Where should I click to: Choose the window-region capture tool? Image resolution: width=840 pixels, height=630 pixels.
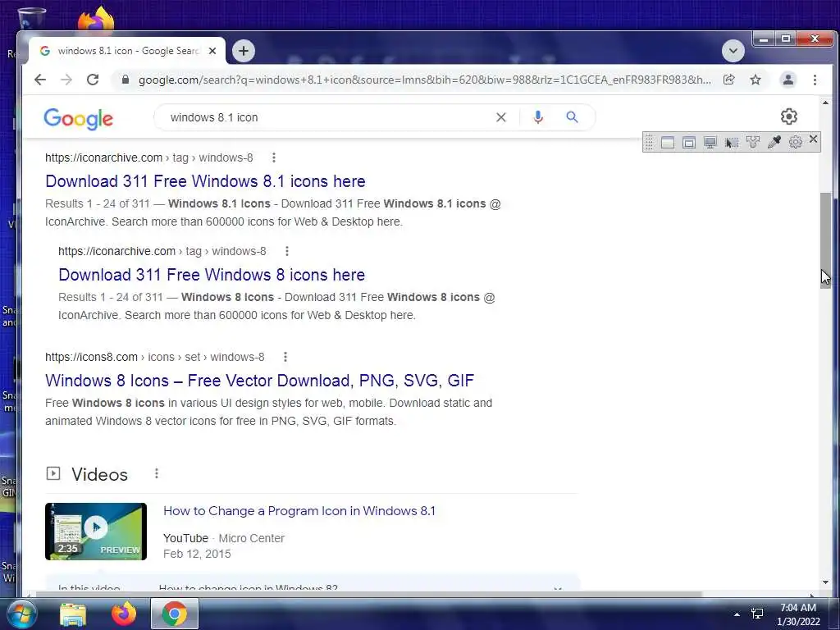(689, 143)
